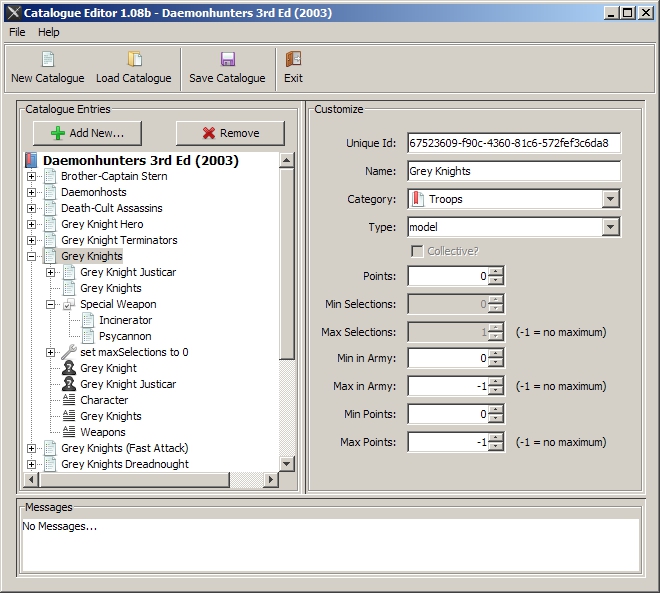Click the Exit door icon
Viewport: 660px width, 593px height.
pyautogui.click(x=293, y=59)
